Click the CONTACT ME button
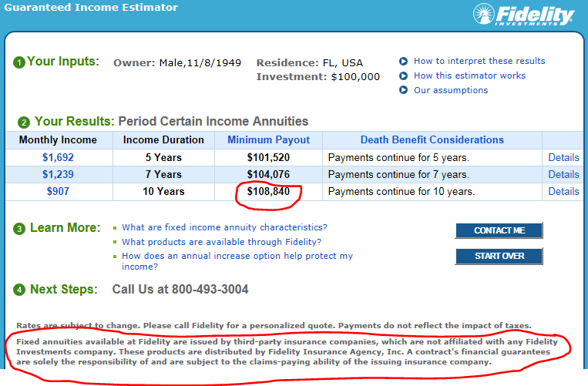The image size is (588, 386). 499,230
